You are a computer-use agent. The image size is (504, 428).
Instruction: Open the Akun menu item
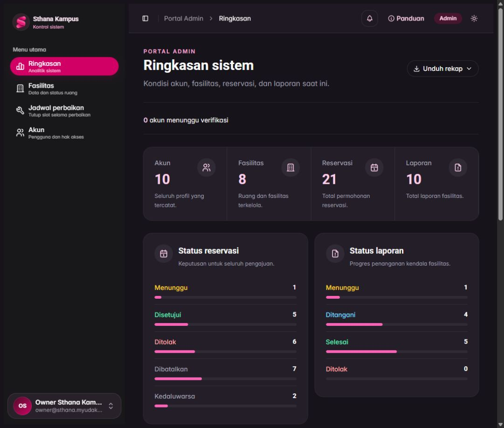click(64, 133)
